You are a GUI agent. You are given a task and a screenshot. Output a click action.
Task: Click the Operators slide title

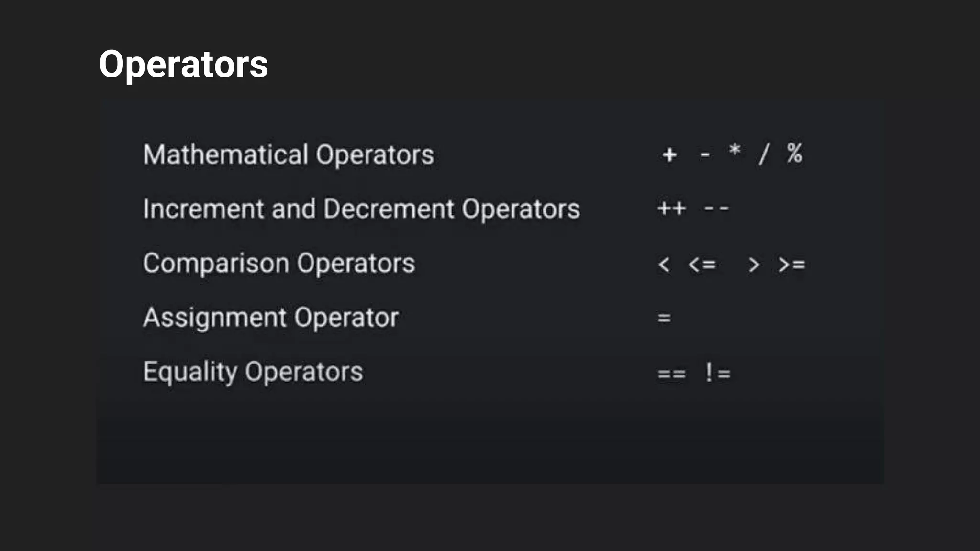[x=183, y=65]
